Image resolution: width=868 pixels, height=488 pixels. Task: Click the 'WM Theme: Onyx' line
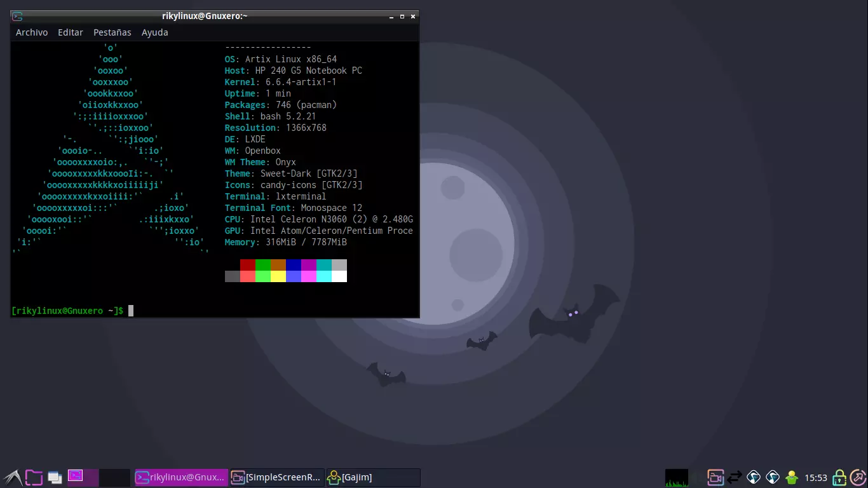(261, 162)
